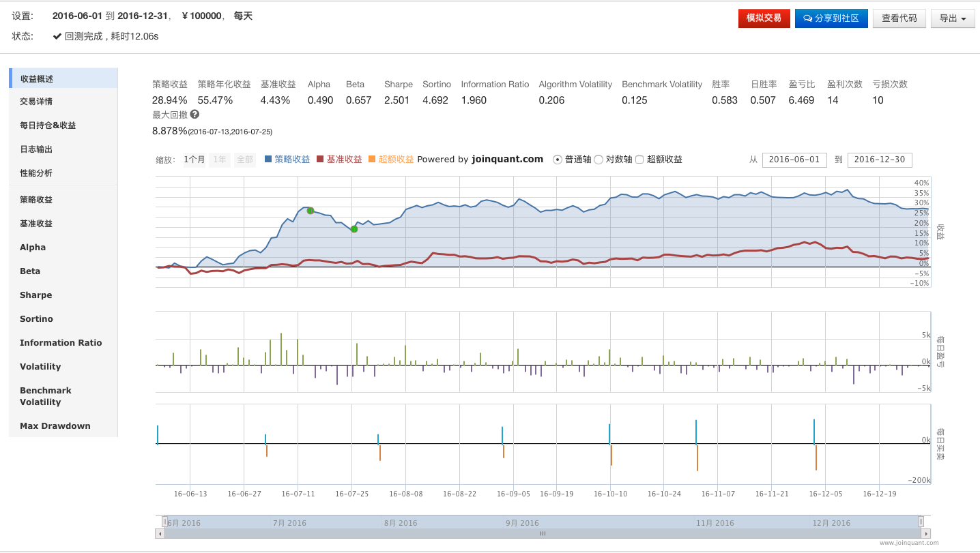This screenshot has height=553, width=980.
Task: Click green drawdown start marker on chart
Action: 311,211
